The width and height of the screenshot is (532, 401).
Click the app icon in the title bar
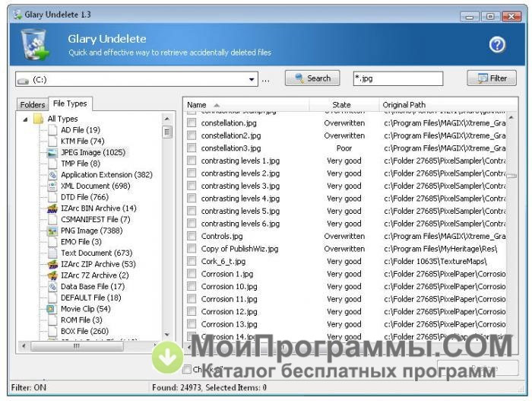tap(17, 14)
